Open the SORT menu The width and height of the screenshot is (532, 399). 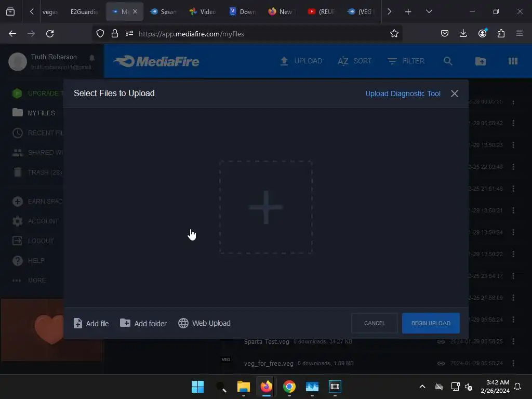click(354, 61)
